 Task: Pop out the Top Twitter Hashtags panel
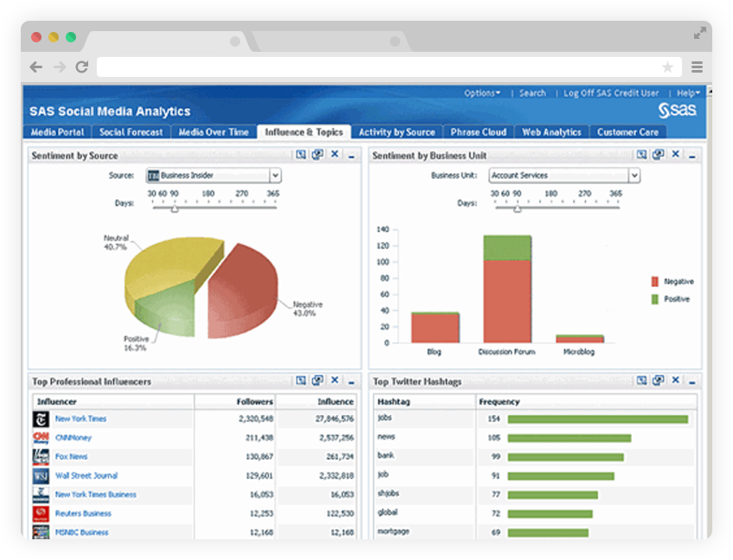pyautogui.click(x=658, y=380)
